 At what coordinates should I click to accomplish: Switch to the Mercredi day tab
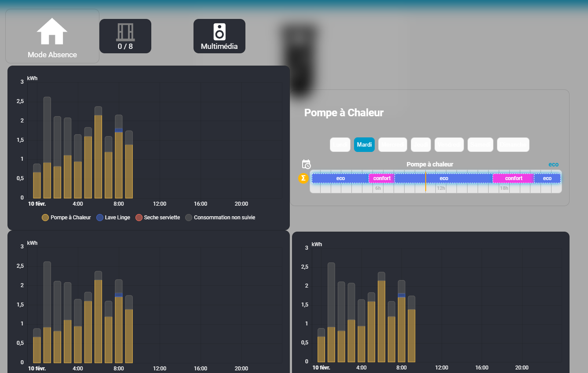[393, 145]
